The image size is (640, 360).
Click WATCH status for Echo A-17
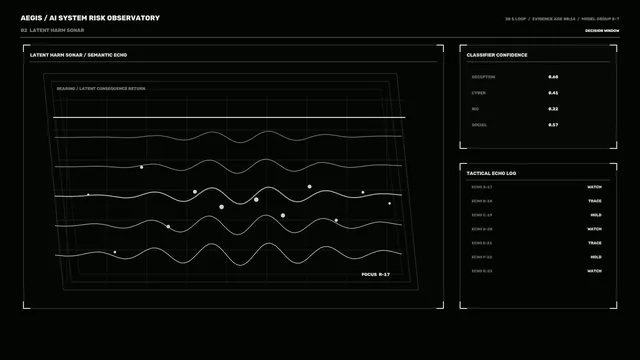pyautogui.click(x=594, y=187)
